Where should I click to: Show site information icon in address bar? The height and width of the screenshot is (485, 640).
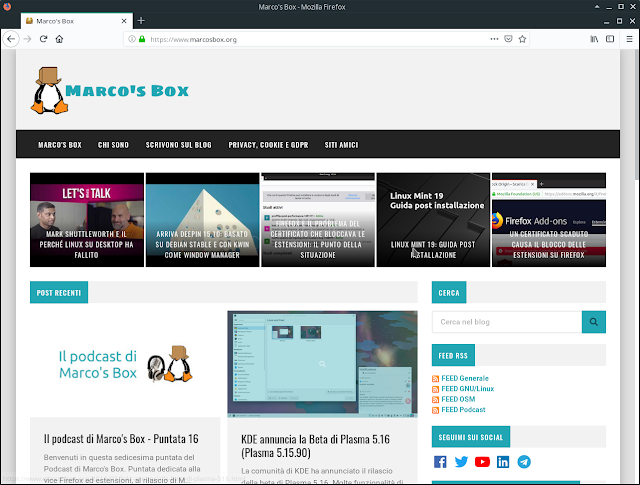coord(132,39)
